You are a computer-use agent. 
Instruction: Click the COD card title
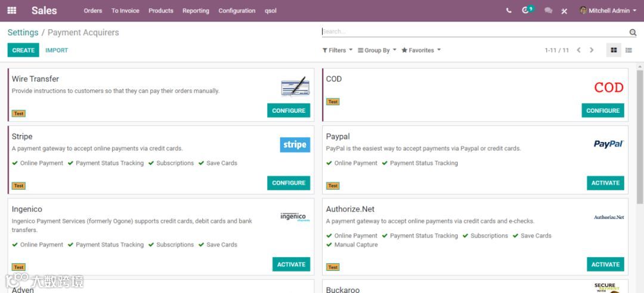(x=334, y=79)
